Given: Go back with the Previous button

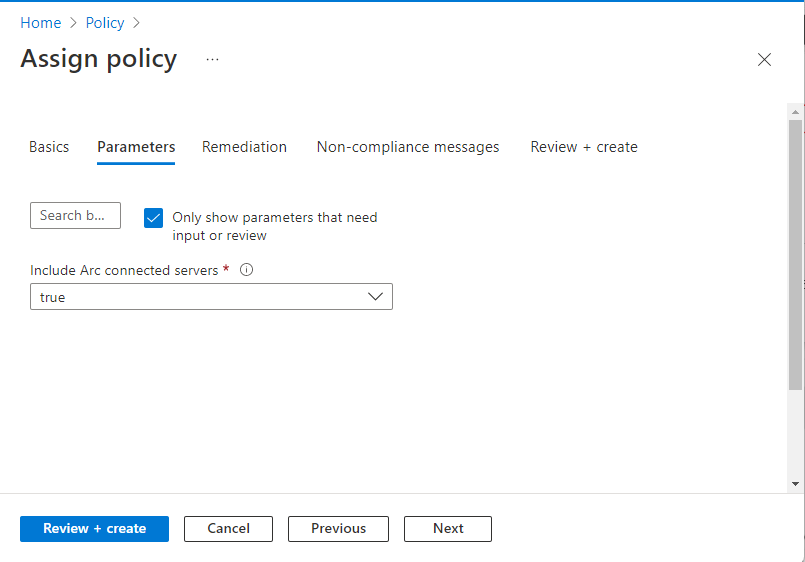Looking at the screenshot, I should click(338, 529).
